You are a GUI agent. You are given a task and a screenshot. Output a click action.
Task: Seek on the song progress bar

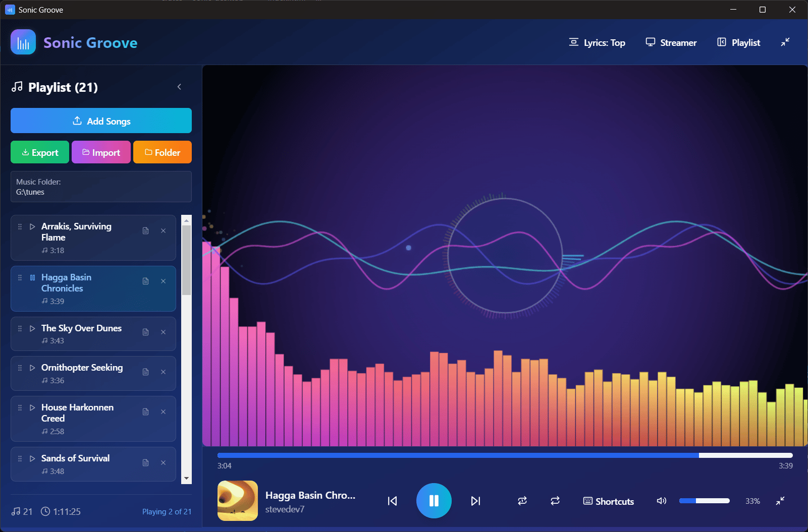point(505,455)
